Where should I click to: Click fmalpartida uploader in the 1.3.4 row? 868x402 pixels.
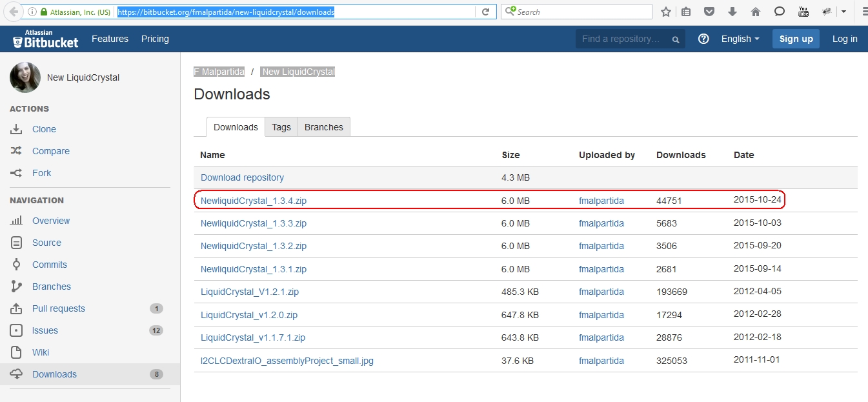(601, 201)
